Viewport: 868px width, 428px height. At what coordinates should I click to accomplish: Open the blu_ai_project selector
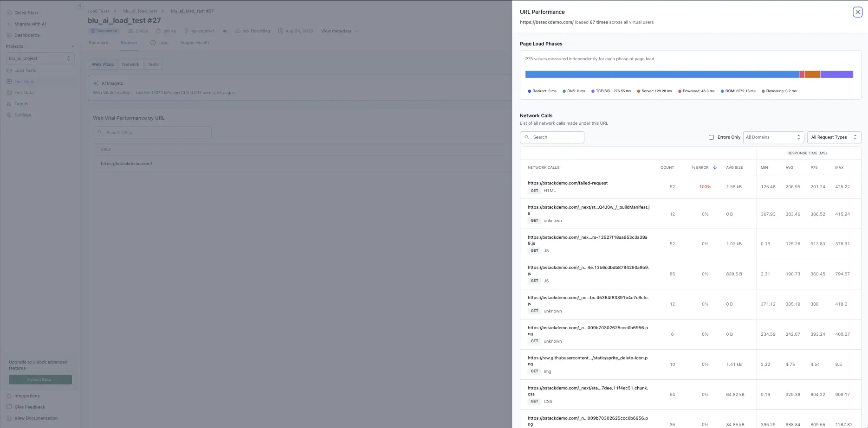(x=40, y=58)
